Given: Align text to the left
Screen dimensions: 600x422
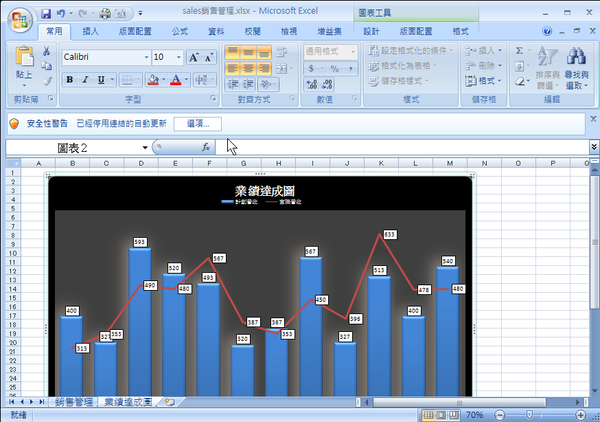Looking at the screenshot, I should coord(233,68).
